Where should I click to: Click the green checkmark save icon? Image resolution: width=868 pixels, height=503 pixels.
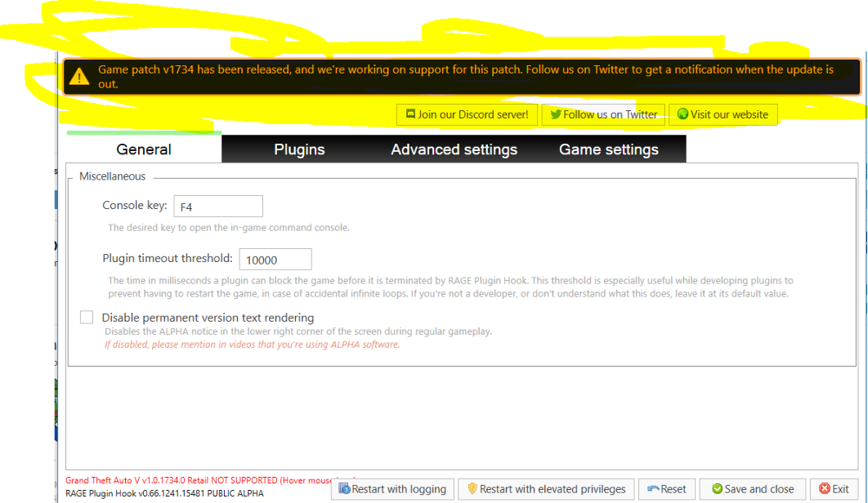[x=717, y=488]
